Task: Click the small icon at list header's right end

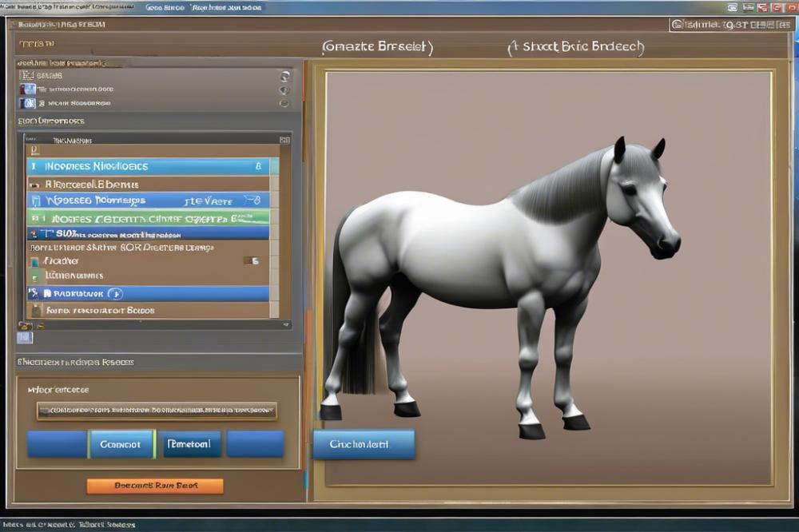Action: pyautogui.click(x=284, y=140)
